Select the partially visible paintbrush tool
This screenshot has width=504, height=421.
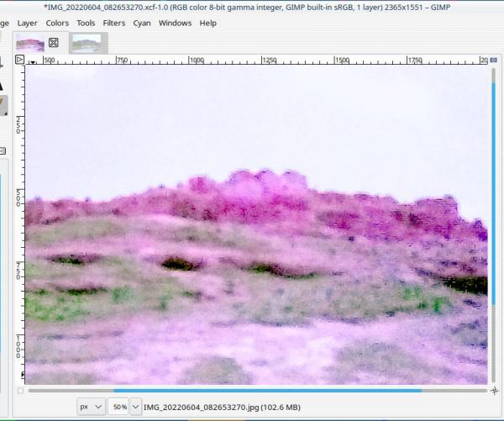click(3, 105)
